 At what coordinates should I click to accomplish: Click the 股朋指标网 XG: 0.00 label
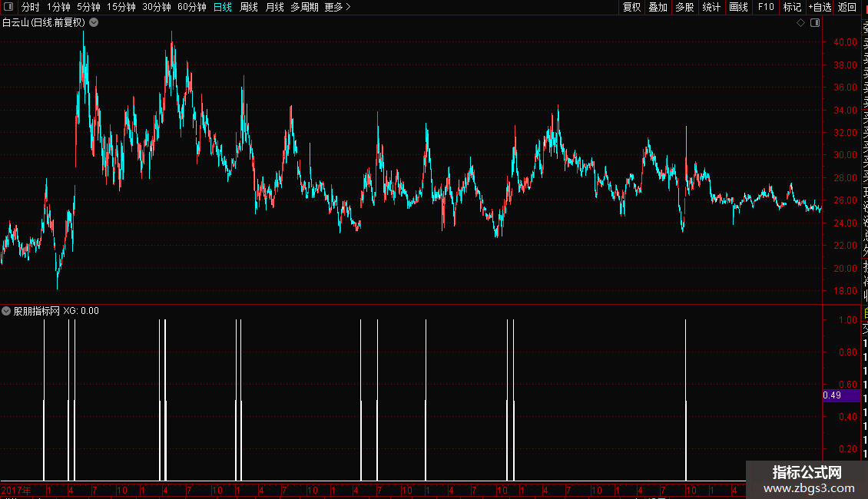[x=56, y=311]
